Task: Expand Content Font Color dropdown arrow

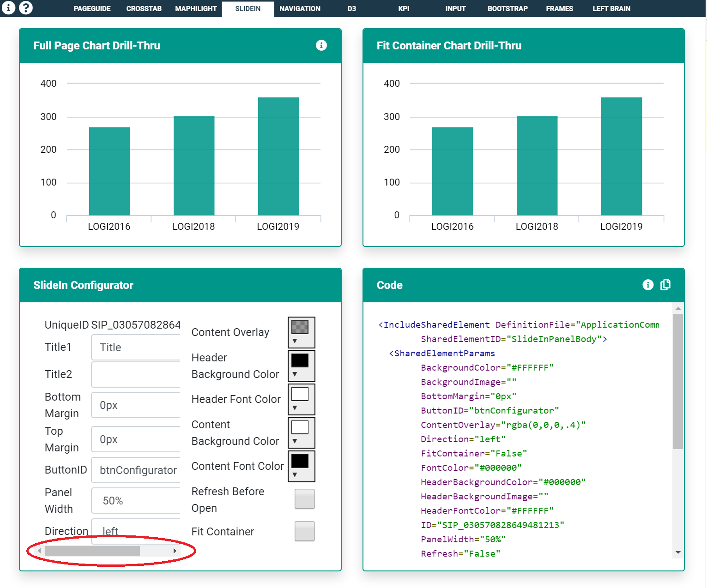Action: [x=295, y=475]
